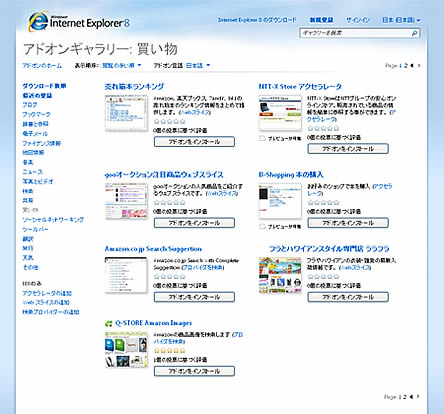Click next-page arrow in top pagination

(419, 66)
